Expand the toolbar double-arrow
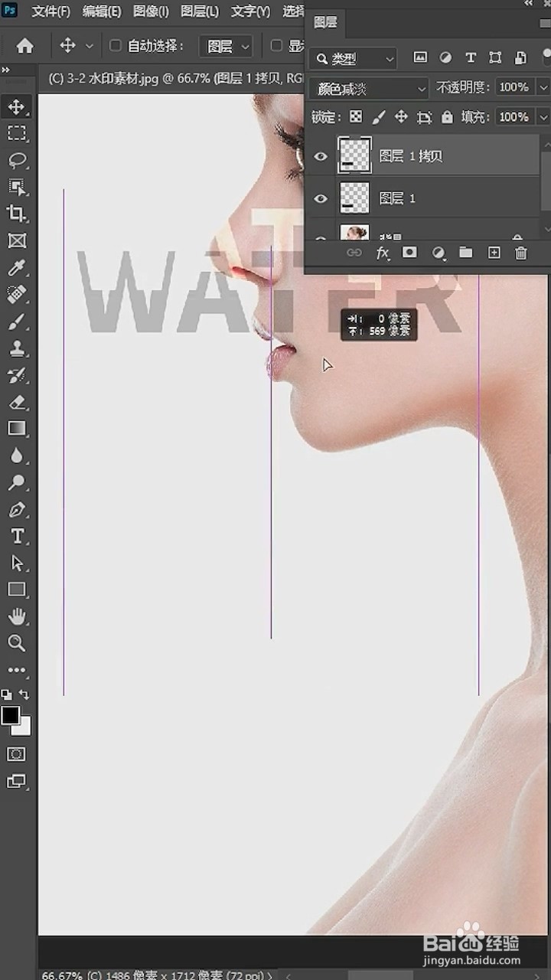 (x=6, y=70)
